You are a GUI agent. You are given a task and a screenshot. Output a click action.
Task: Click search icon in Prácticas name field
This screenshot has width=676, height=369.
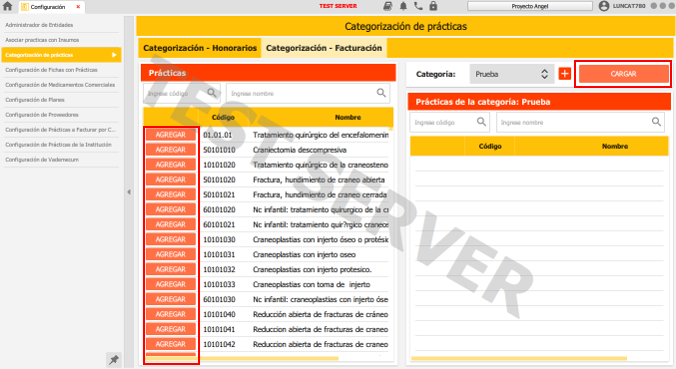pyautogui.click(x=381, y=93)
